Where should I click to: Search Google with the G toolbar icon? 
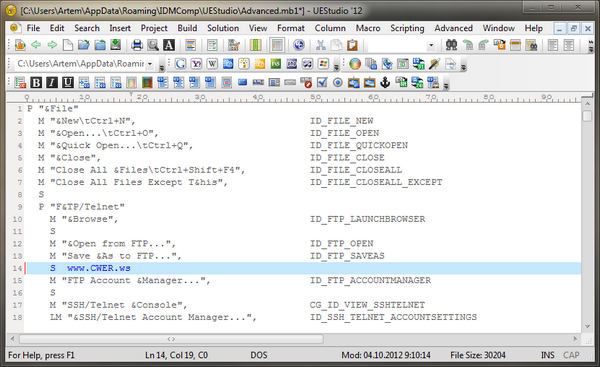[x=180, y=64]
